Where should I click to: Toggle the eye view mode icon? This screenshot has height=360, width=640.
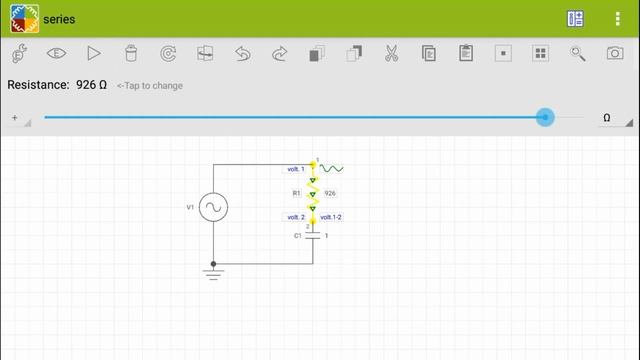click(x=56, y=53)
